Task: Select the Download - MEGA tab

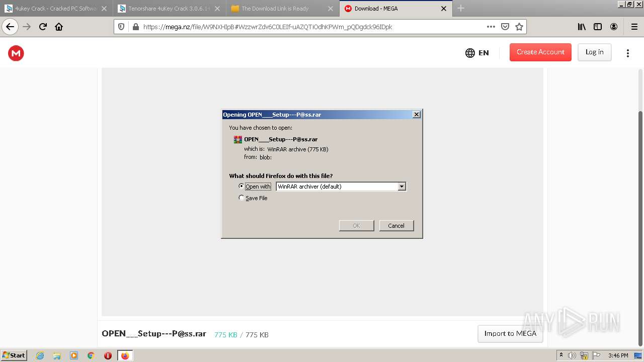Action: click(x=395, y=9)
